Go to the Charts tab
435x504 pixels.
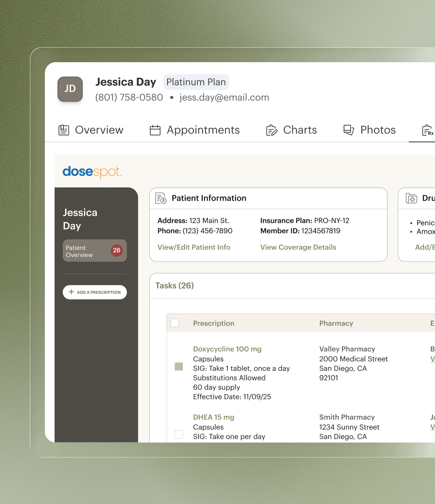292,130
